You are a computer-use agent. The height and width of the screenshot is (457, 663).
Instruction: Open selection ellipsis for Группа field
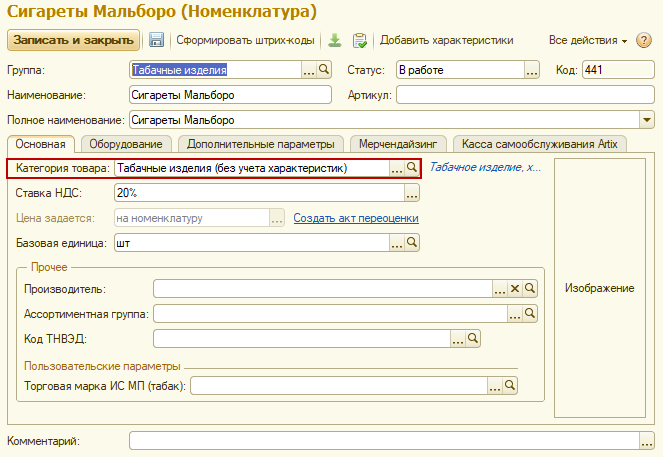tap(309, 69)
